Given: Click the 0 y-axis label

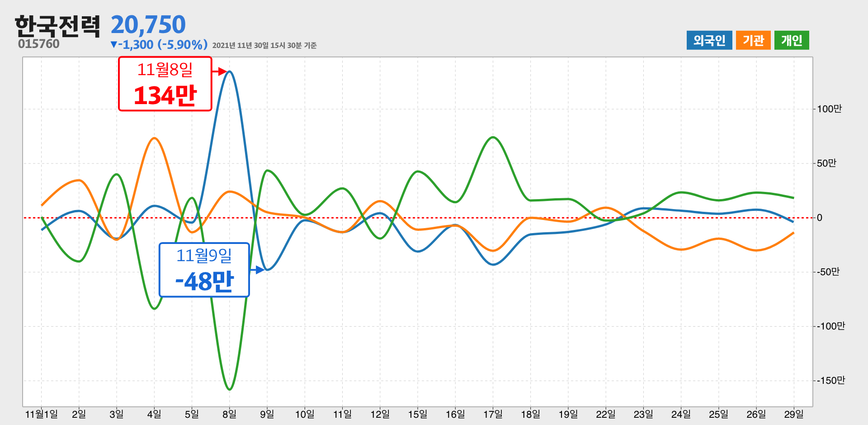Looking at the screenshot, I should tap(820, 218).
